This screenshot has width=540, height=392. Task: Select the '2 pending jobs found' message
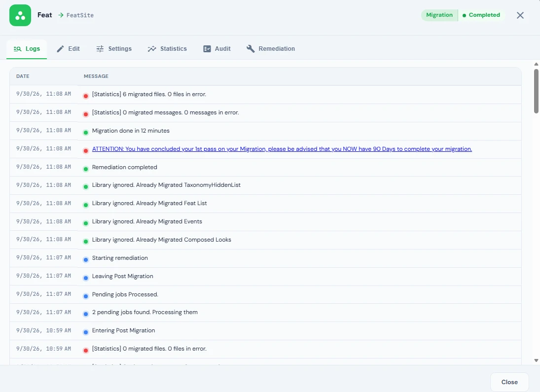click(x=144, y=312)
